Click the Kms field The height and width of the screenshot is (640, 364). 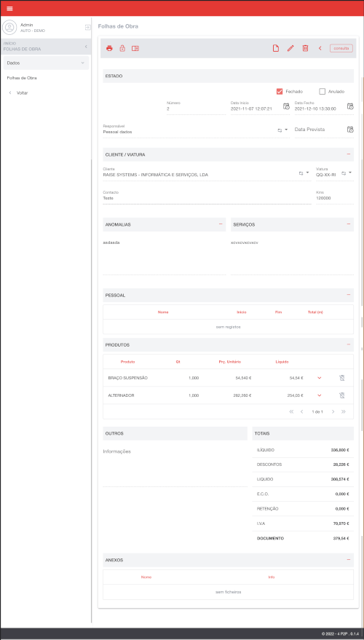[x=335, y=197]
